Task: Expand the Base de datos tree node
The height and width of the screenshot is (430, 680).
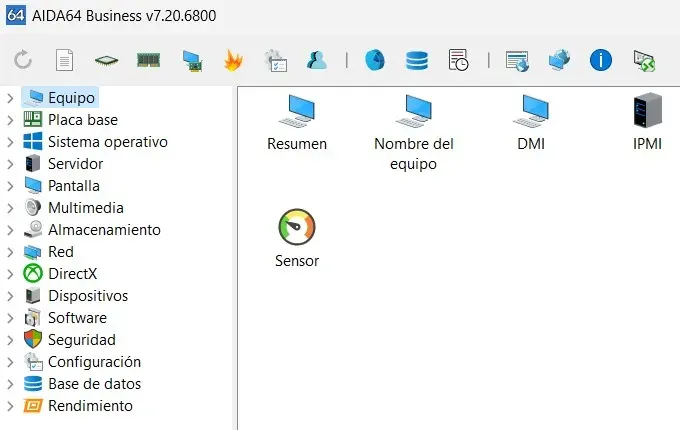Action: [10, 384]
